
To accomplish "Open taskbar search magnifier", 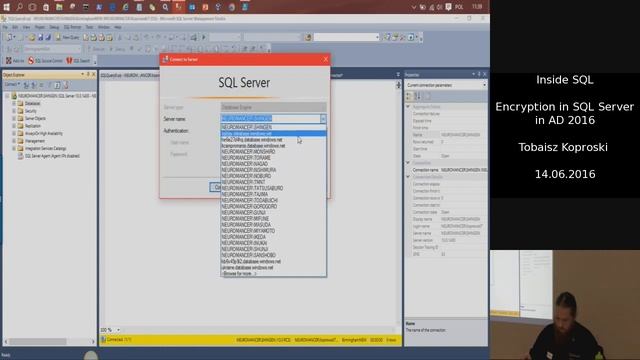I will tap(19, 7).
